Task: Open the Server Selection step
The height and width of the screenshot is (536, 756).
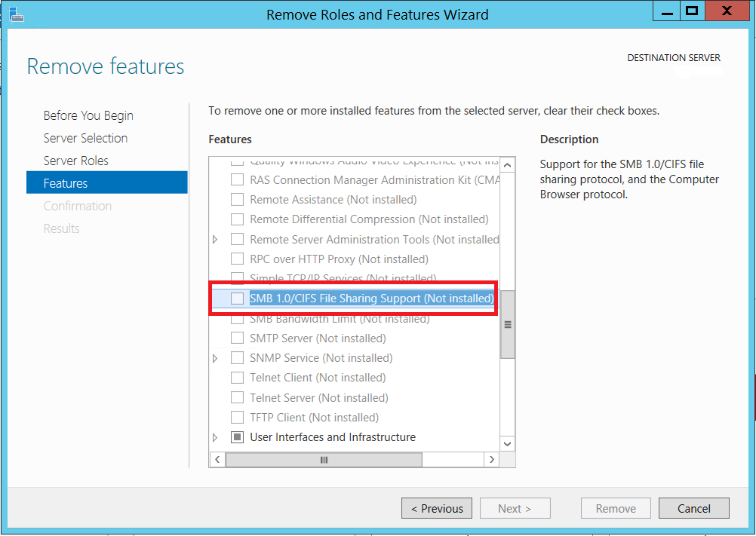Action: click(85, 137)
